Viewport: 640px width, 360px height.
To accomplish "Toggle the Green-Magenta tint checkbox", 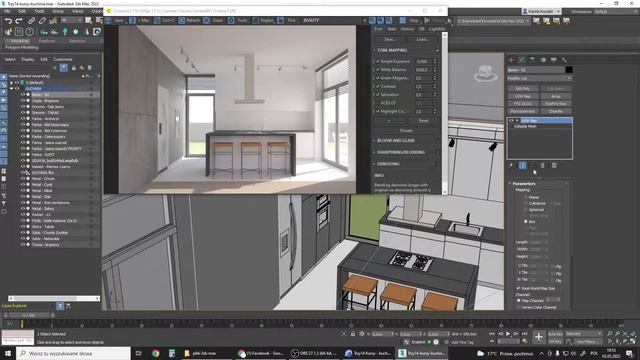I will tap(378, 78).
